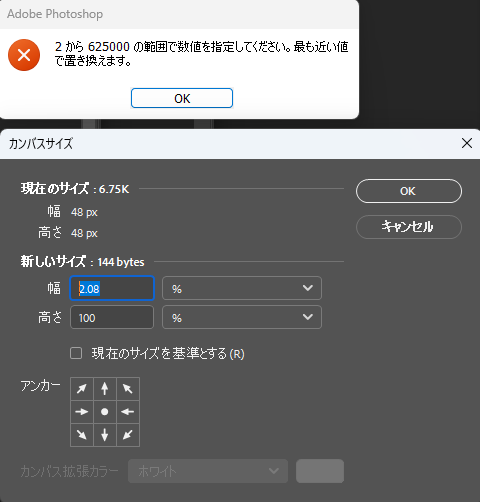Open the height unit % dropdown
480x502 pixels.
click(x=242, y=317)
